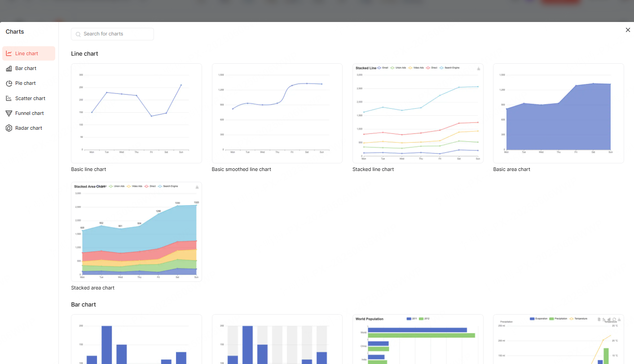634x364 pixels.
Task: Close the chart picker dialog
Action: pos(628,30)
